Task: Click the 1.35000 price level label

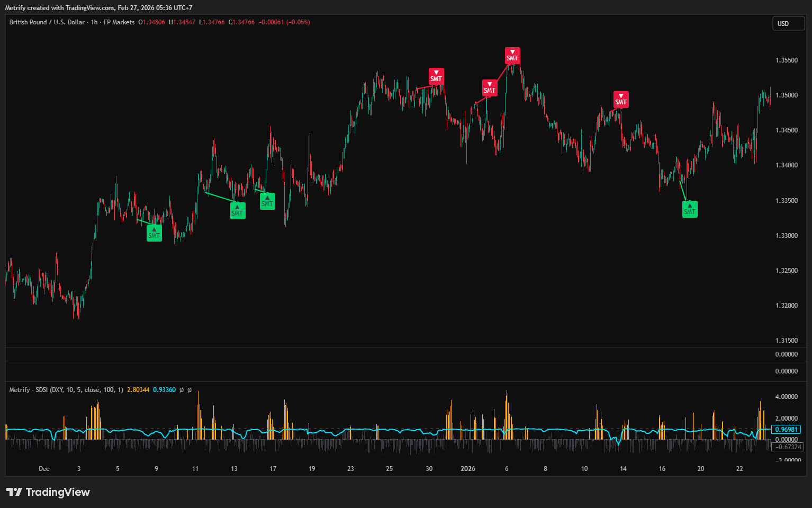Action: [787, 95]
